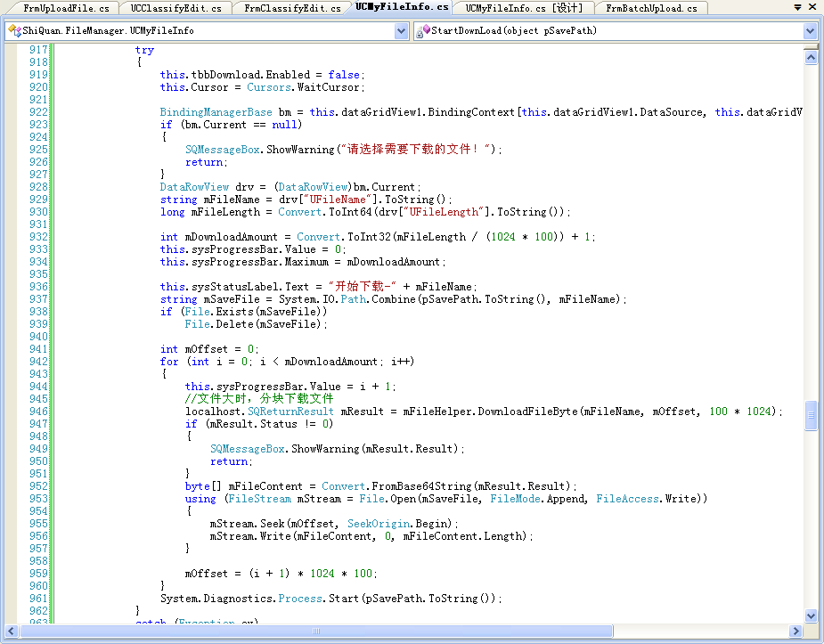The height and width of the screenshot is (644, 824).
Task: Switch to the FrmBatchUpload.cs tab
Action: click(651, 8)
